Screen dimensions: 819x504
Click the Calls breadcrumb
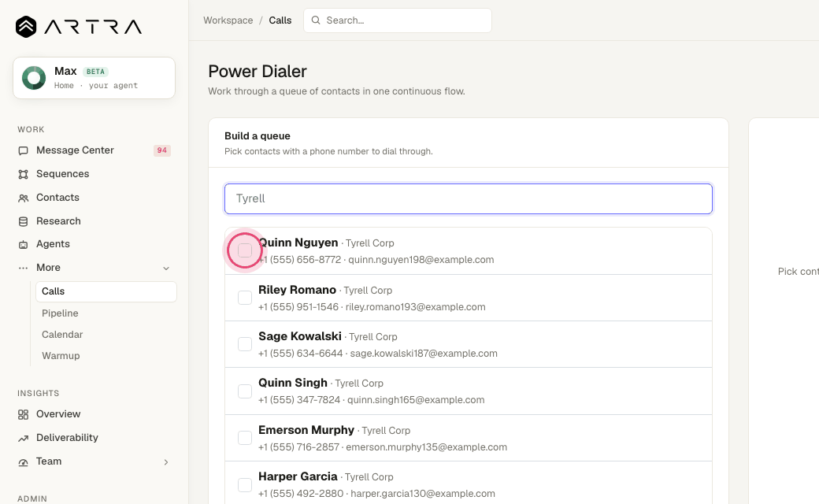280,20
